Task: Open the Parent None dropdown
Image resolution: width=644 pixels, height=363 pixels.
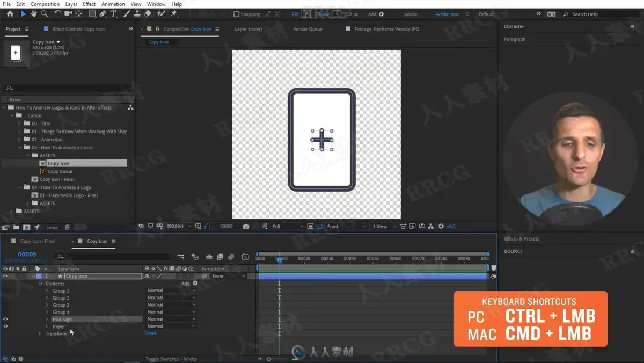Action: pyautogui.click(x=229, y=276)
